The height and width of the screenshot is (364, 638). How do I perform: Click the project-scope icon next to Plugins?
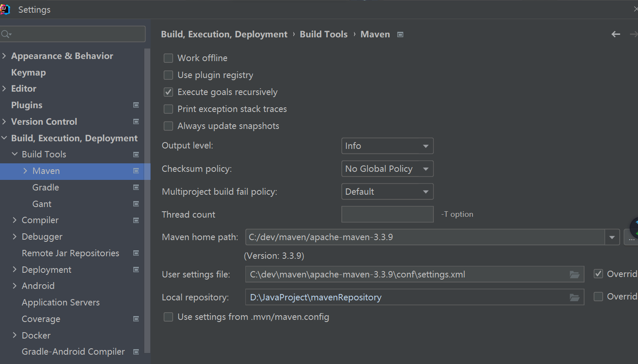136,105
